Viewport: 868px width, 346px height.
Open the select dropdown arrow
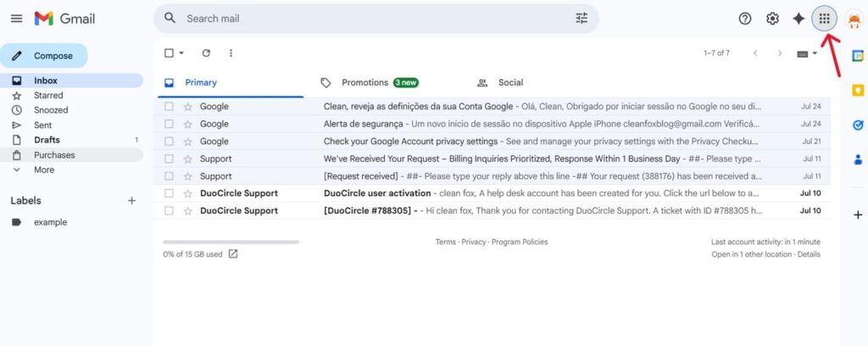tap(181, 53)
